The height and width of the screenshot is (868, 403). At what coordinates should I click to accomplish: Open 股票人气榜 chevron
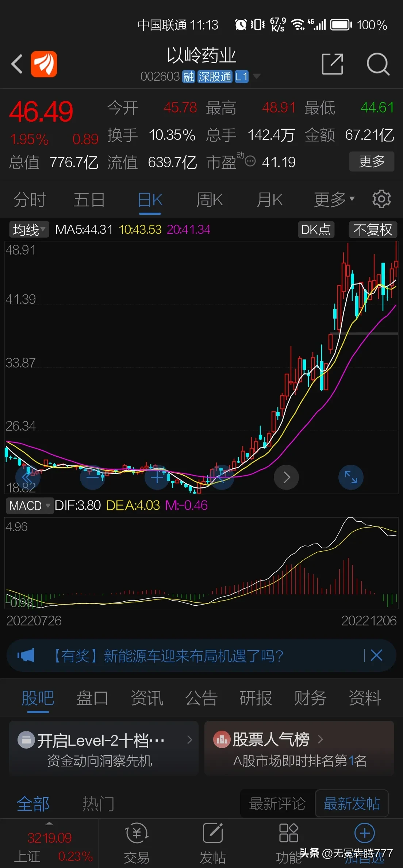click(x=321, y=739)
